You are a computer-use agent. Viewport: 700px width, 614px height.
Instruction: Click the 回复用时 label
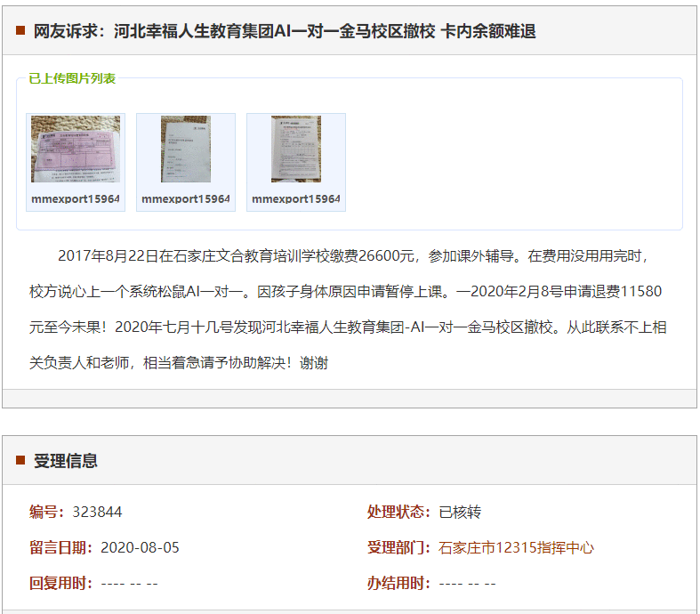60,583
